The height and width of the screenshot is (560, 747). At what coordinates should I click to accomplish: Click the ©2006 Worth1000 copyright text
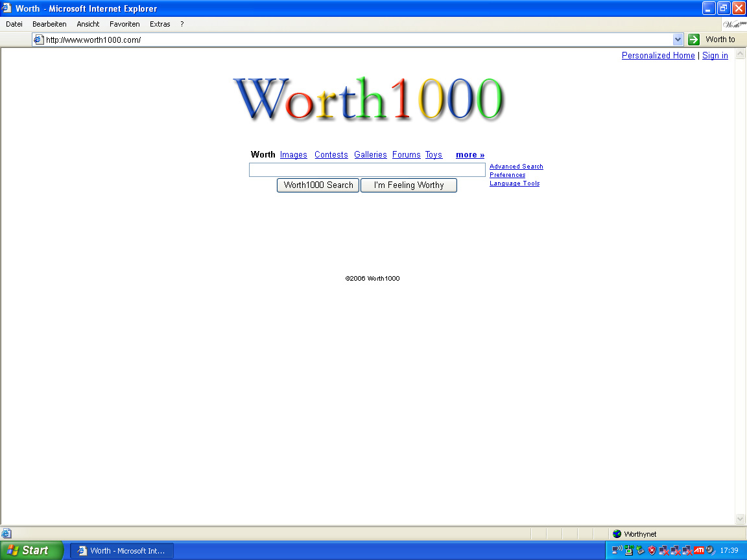tap(373, 279)
